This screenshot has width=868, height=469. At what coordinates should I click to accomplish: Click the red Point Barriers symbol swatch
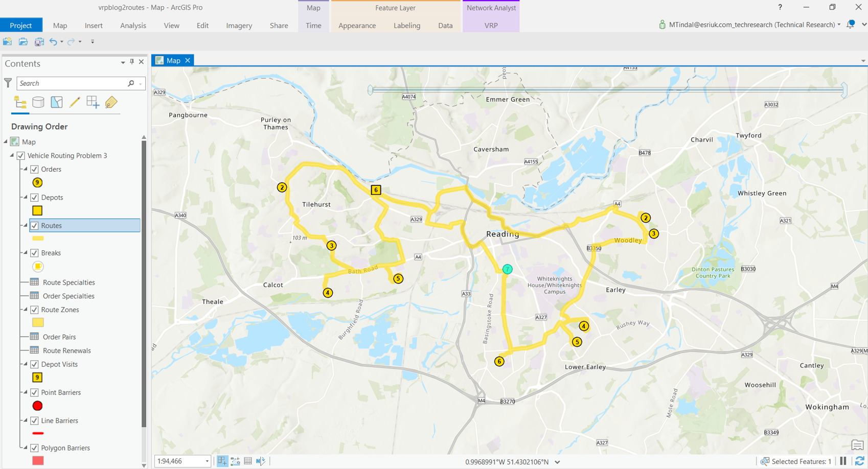(x=37, y=406)
